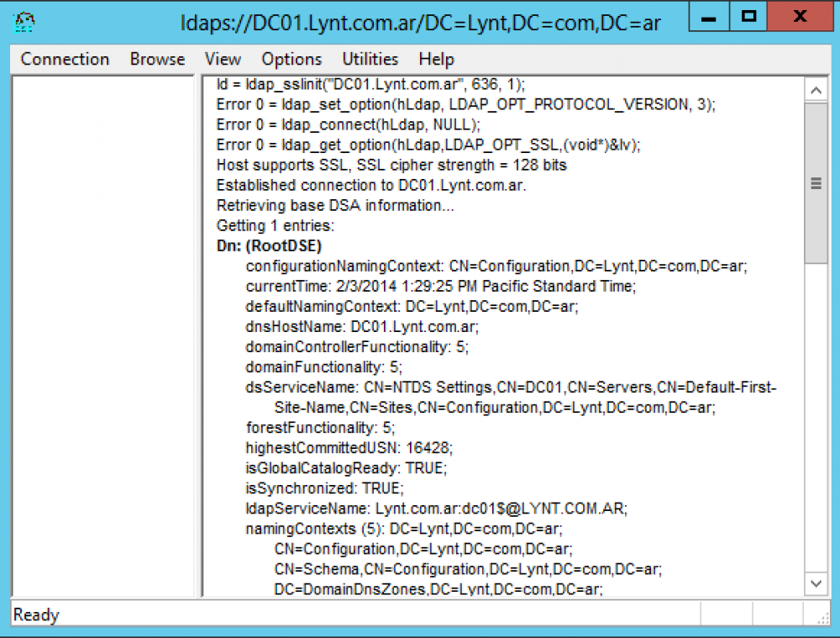Open the View menu
840x638 pixels.
tap(222, 59)
